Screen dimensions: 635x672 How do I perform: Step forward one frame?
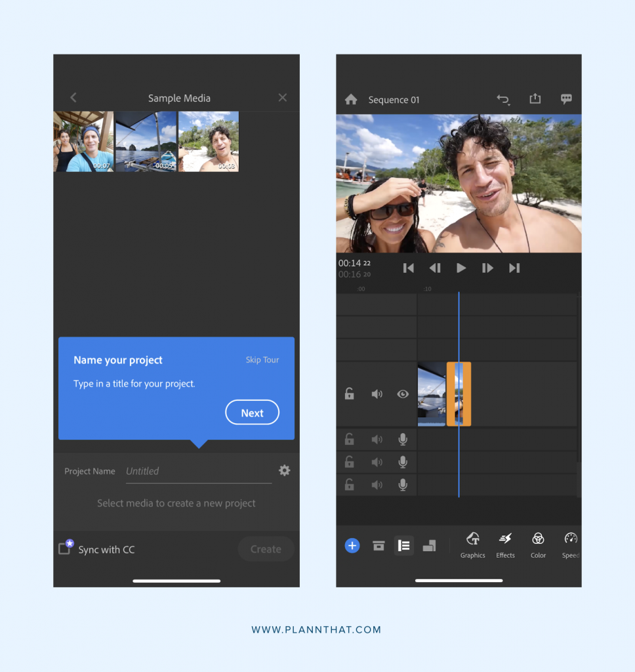point(487,268)
